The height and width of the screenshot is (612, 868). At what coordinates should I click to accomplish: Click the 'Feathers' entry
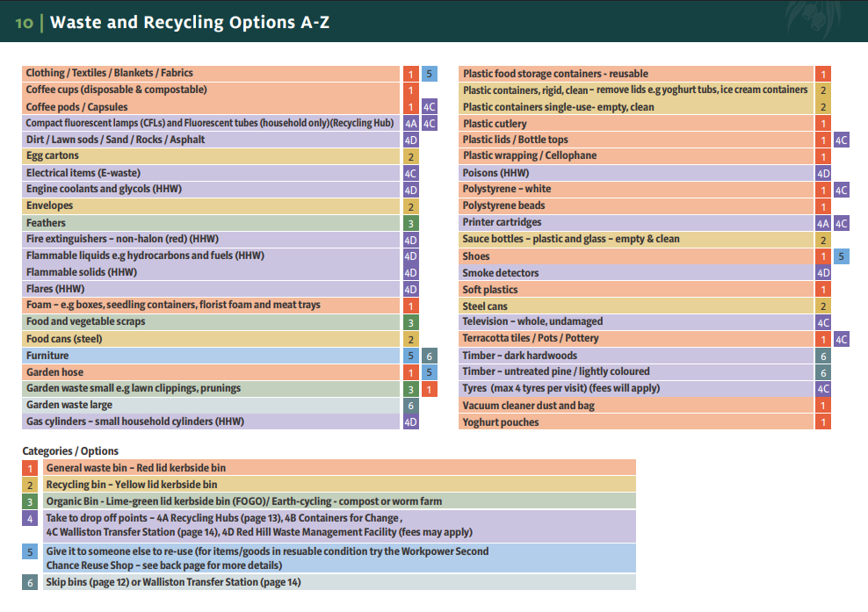click(211, 222)
